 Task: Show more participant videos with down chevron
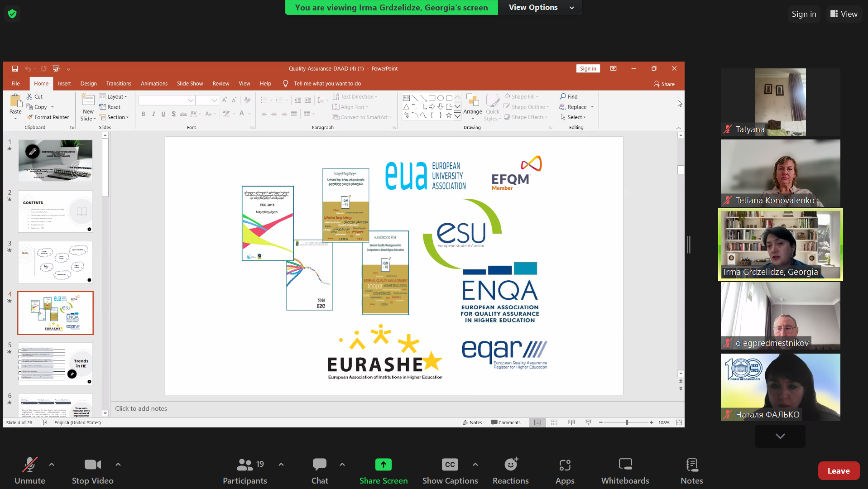780,436
